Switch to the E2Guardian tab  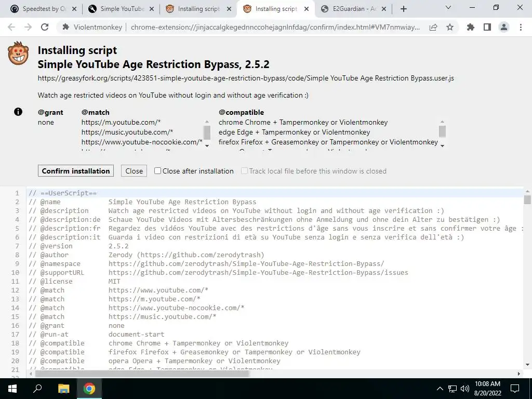353,9
